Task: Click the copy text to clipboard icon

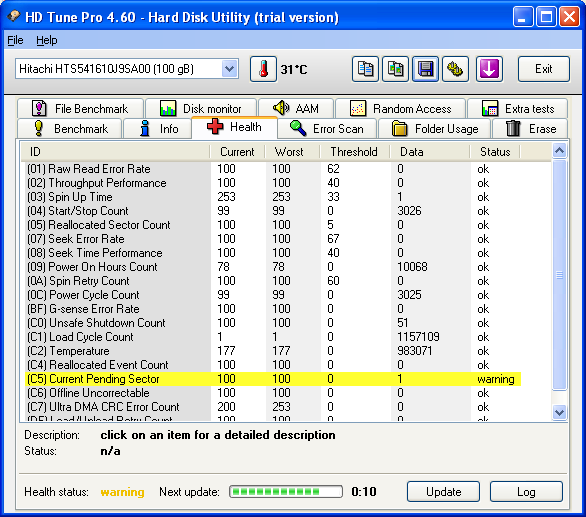Action: point(365,69)
